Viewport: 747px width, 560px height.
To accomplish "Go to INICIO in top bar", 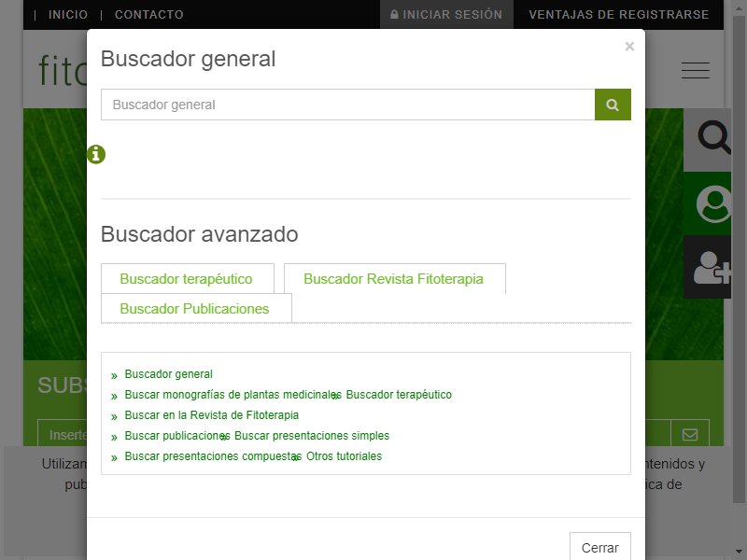I will (x=67, y=15).
